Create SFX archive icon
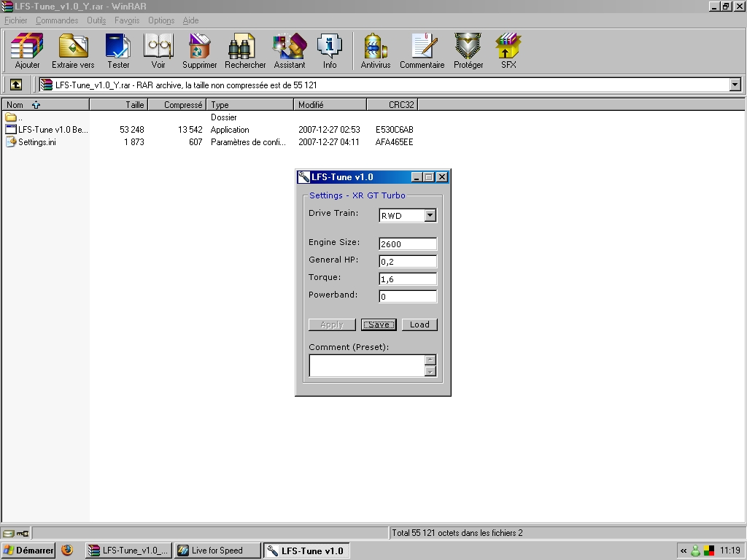The height and width of the screenshot is (560, 747). pyautogui.click(x=508, y=50)
